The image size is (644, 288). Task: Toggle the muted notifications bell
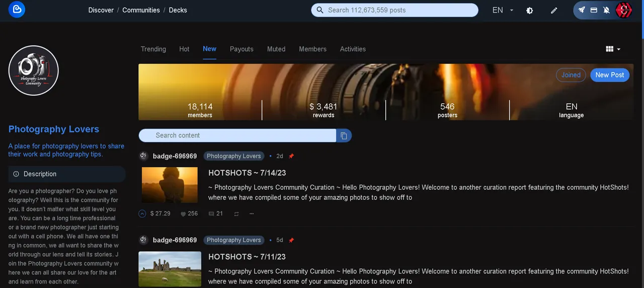tap(606, 10)
